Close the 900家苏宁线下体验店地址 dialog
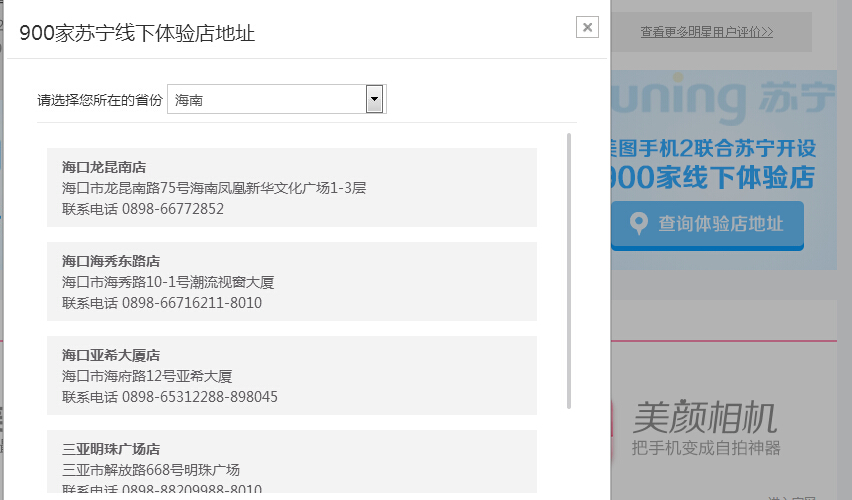 point(587,27)
